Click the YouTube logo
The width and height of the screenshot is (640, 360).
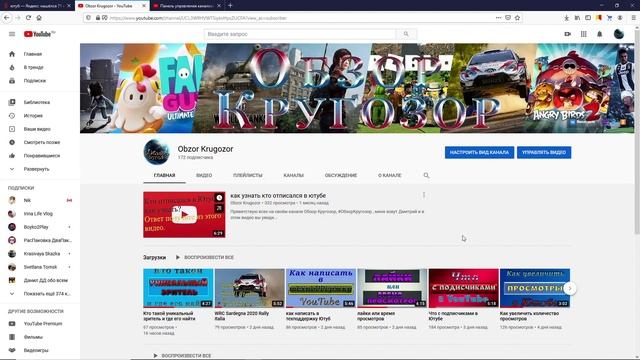39,34
